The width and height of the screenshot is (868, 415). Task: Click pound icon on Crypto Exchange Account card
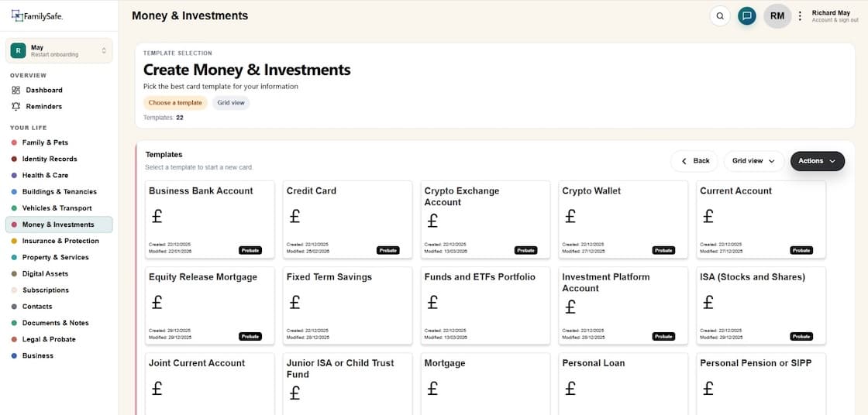coord(432,221)
